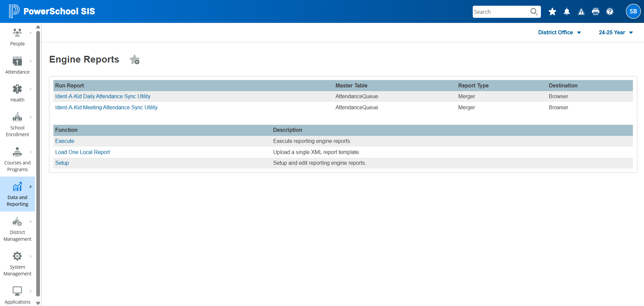Expand System Management submenu arrow
This screenshot has height=306, width=644.
(31, 256)
